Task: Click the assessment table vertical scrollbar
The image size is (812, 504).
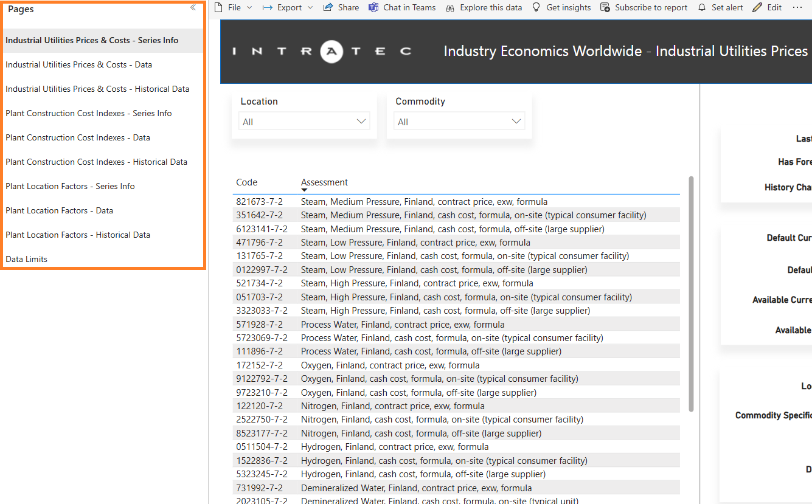Action: coord(690,294)
